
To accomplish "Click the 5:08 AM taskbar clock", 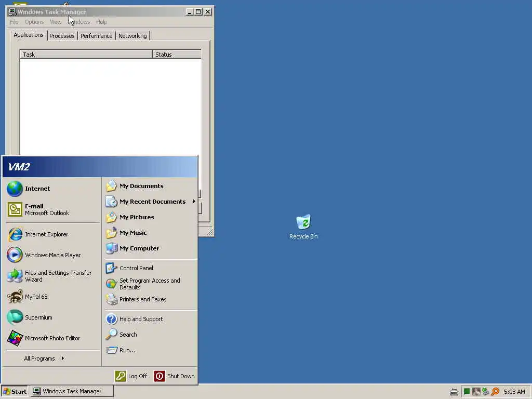I will pyautogui.click(x=514, y=392).
